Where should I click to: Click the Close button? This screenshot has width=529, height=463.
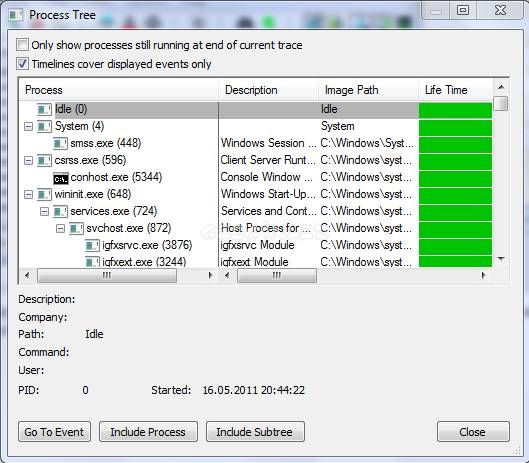pos(473,432)
